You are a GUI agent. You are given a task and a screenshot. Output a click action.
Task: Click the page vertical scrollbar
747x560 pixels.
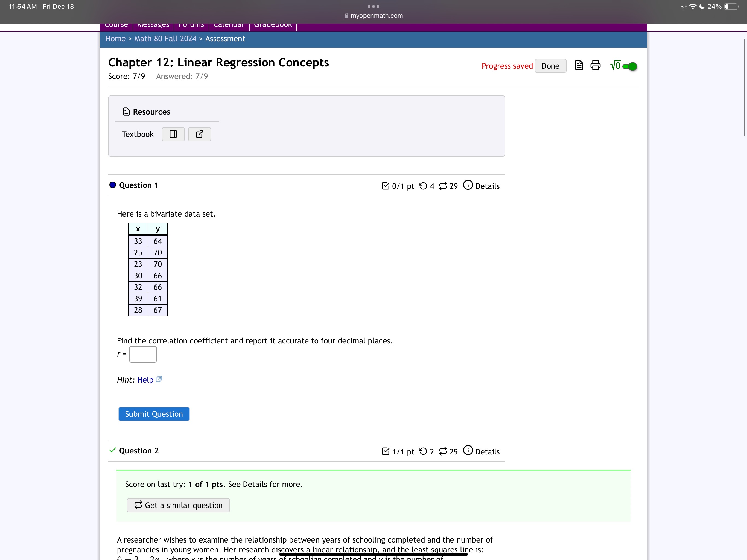pyautogui.click(x=744, y=87)
